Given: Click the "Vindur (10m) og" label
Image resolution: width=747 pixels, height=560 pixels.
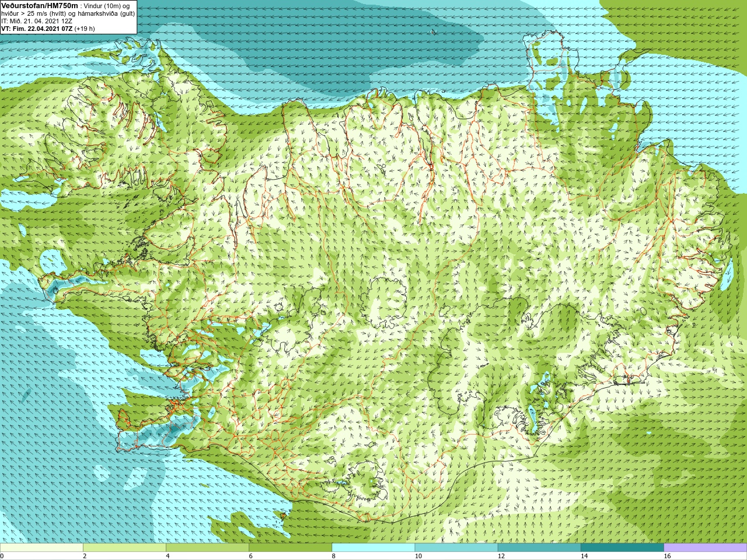Looking at the screenshot, I should click(x=107, y=6).
